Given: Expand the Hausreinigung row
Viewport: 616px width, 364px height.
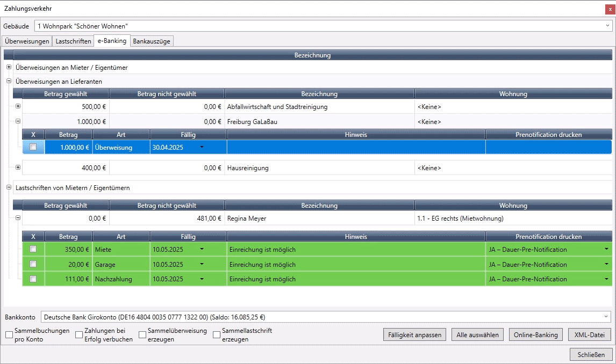Looking at the screenshot, I should [18, 168].
